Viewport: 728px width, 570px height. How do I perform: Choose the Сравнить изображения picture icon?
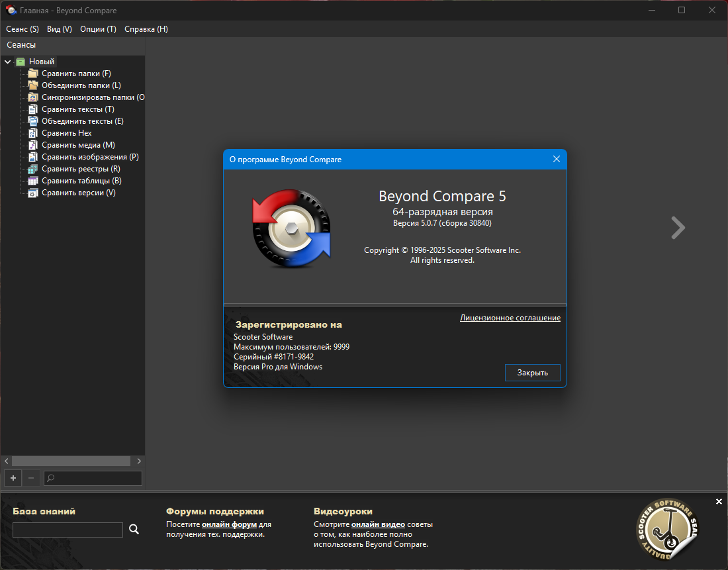33,157
